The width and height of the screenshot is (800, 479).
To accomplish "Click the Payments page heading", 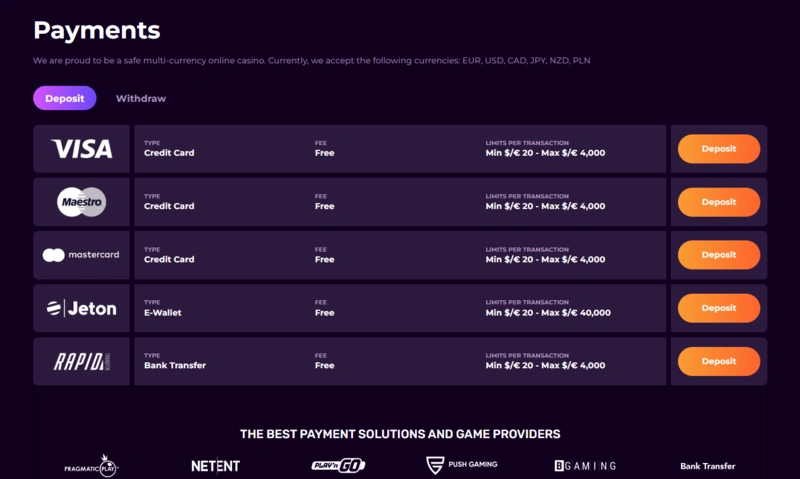I will 96,30.
